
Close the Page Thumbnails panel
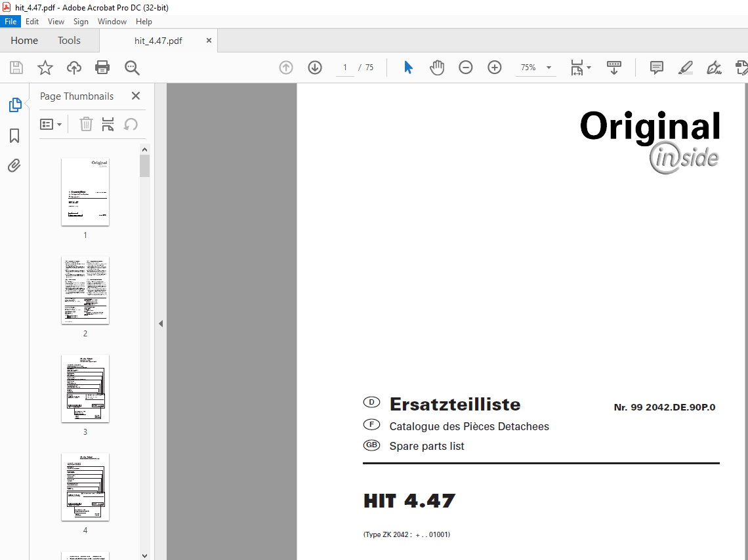[136, 96]
